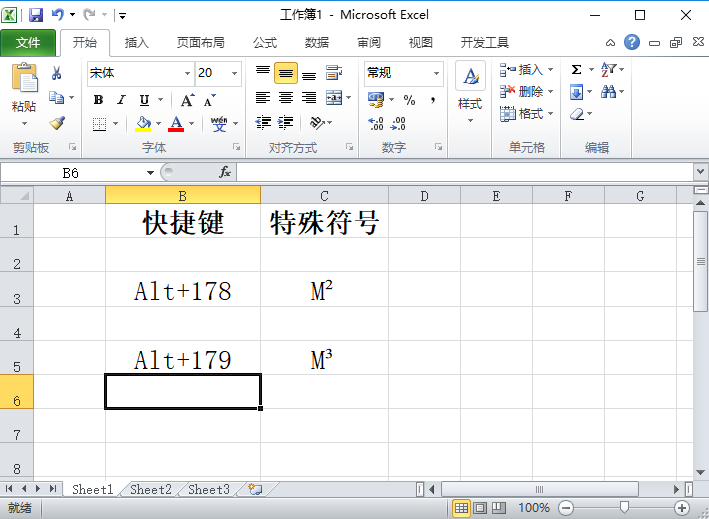Switch to Normal view in status bar
The image size is (709, 519).
[x=461, y=508]
